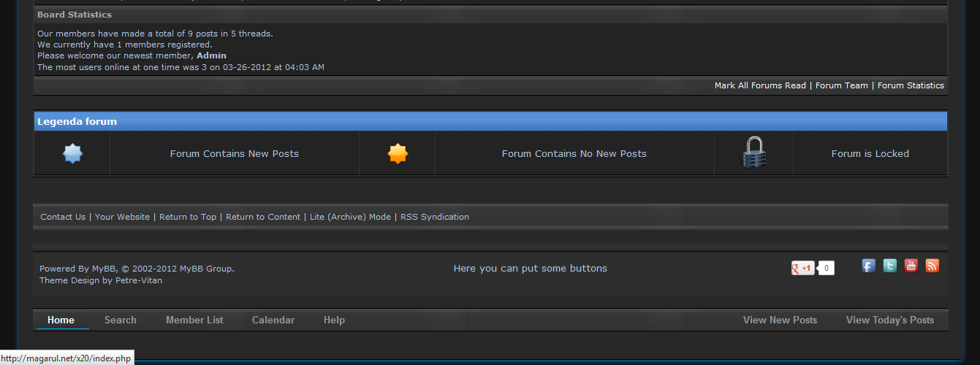Open Forum Statistics link

click(x=911, y=85)
